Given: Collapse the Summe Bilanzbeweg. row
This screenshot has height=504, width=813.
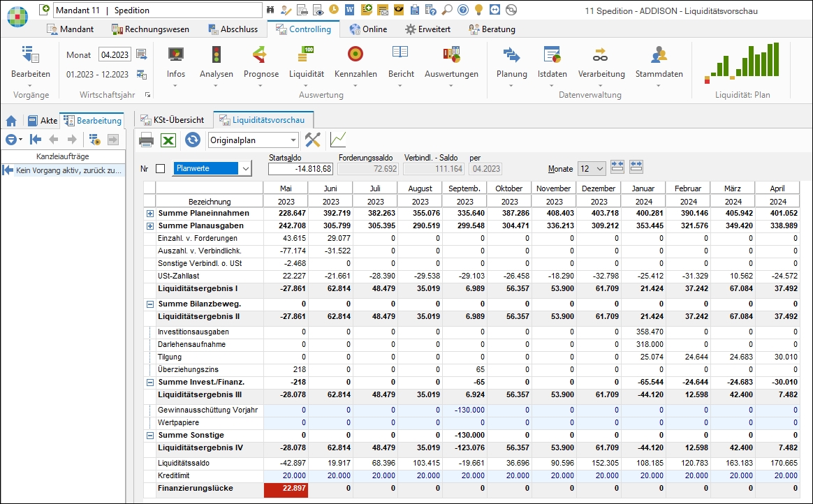Looking at the screenshot, I should pos(149,304).
